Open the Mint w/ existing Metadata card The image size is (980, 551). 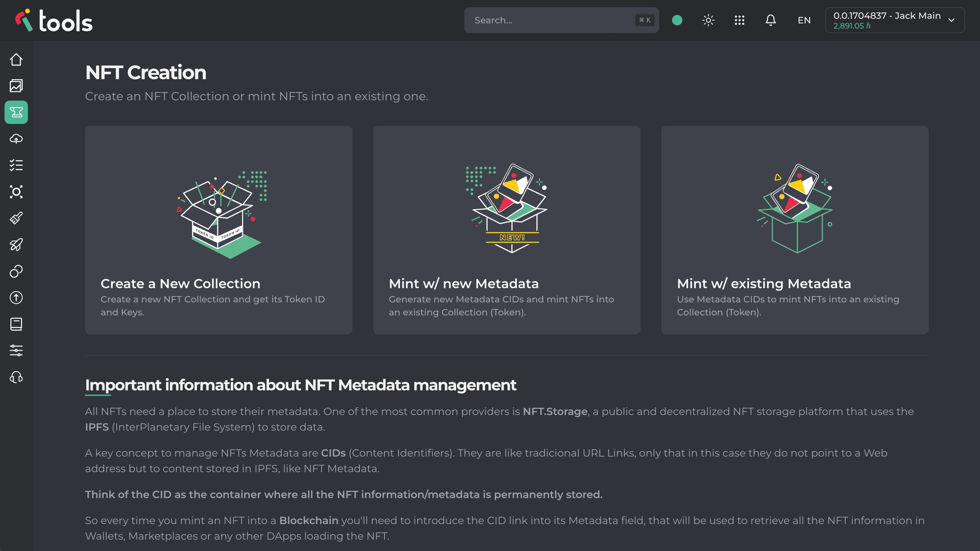795,230
